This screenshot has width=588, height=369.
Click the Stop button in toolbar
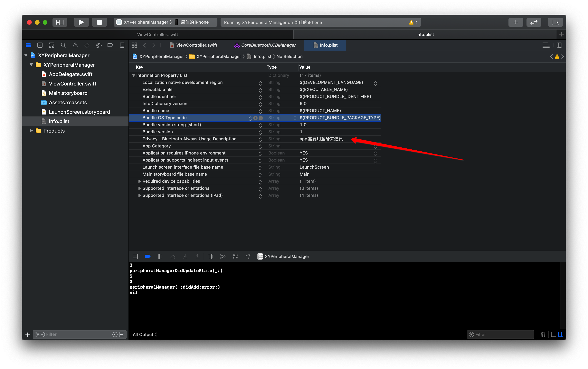(x=99, y=22)
